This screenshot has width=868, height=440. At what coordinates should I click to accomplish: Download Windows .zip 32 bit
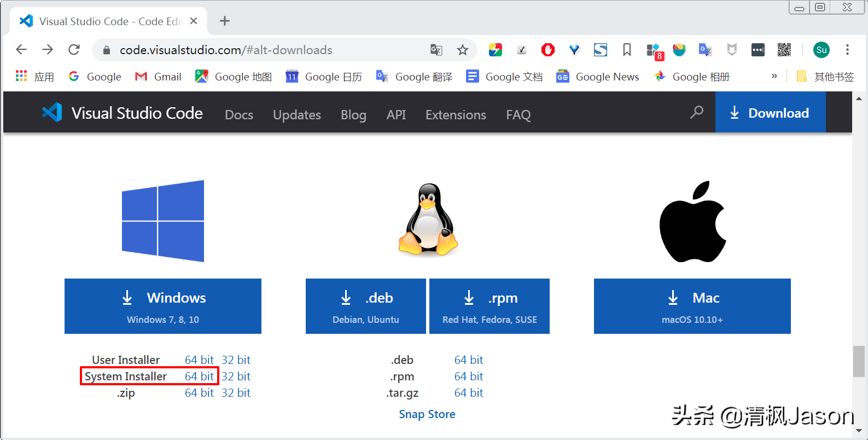pos(236,393)
